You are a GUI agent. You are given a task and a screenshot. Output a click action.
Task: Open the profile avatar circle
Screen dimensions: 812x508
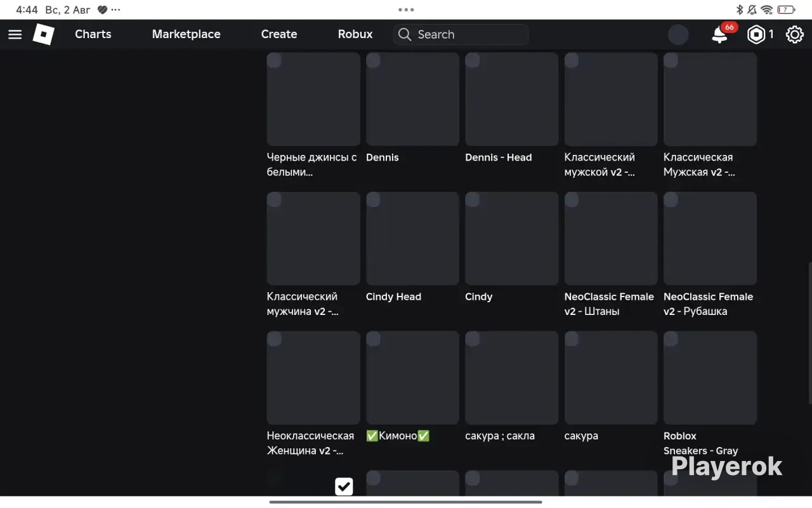coord(678,35)
